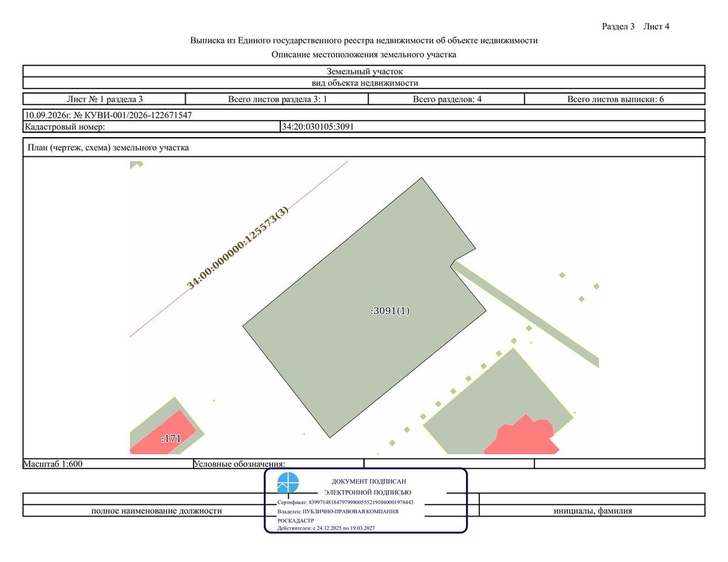Click the "Раздел 3 Лист 4" page header
The image size is (728, 562).
coord(635,26)
